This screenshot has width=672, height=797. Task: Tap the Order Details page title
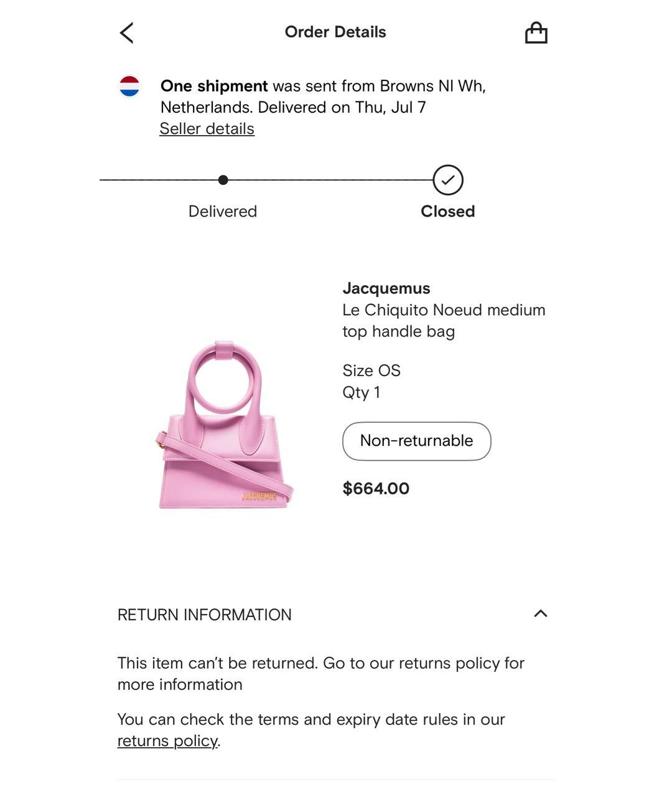pos(335,32)
